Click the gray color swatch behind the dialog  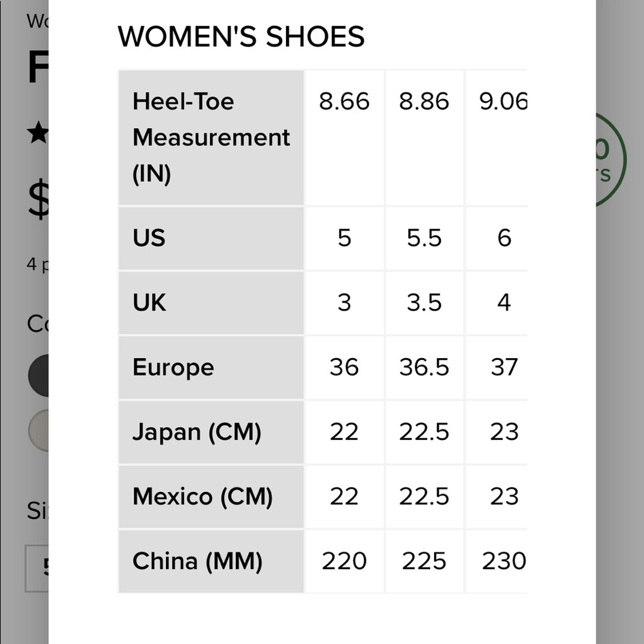coord(39,430)
